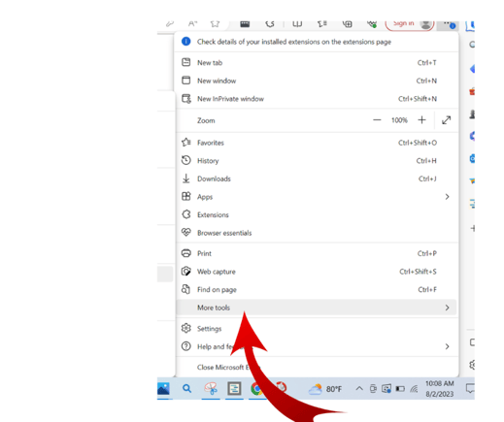The image size is (504, 422).
Task: Click the taskbar Search magnifier
Action: click(x=186, y=388)
